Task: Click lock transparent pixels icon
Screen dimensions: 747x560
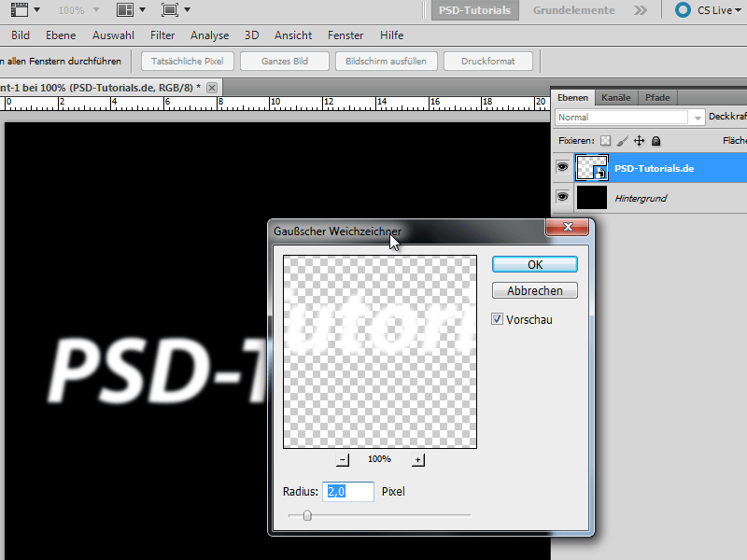Action: pyautogui.click(x=605, y=141)
